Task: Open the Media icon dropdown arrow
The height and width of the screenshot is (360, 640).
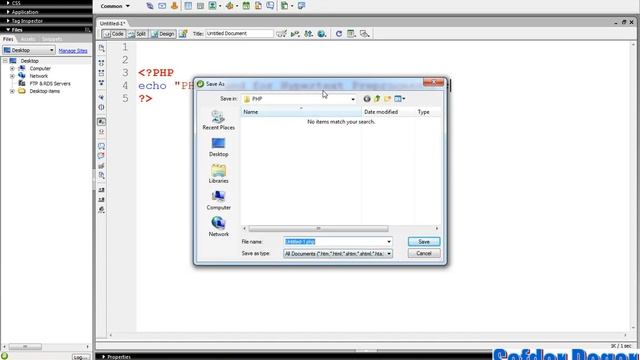Action: click(x=237, y=6)
